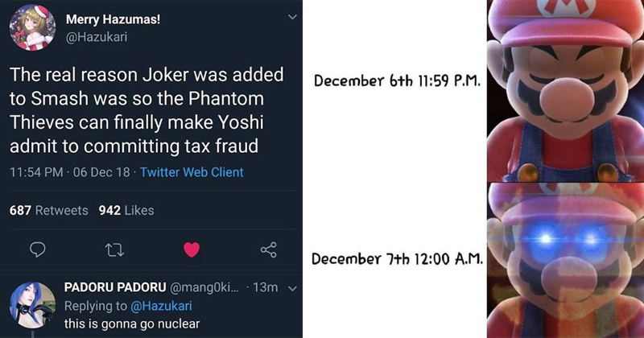This screenshot has width=644, height=338.
Task: Open PADORU PADORU's profile avatar
Action: [x=31, y=305]
